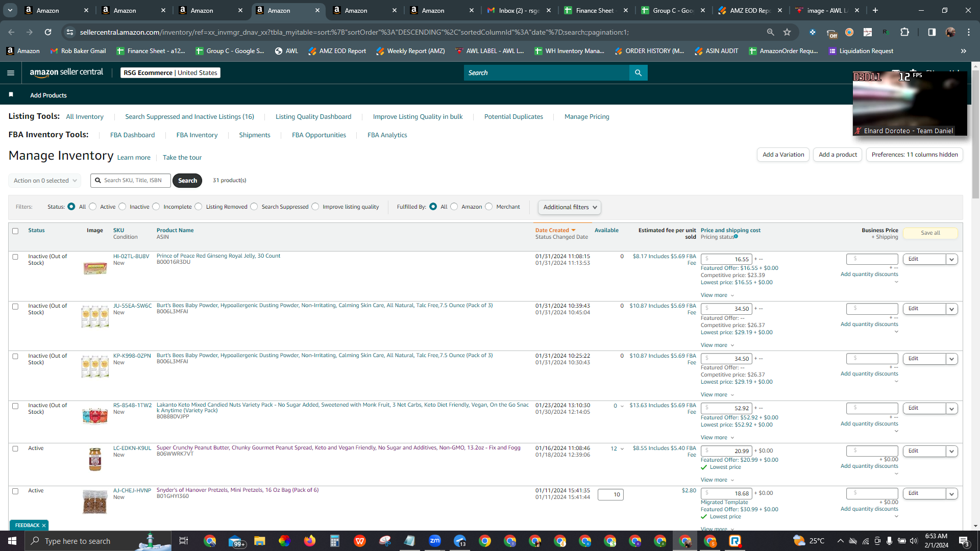Image resolution: width=980 pixels, height=551 pixels.
Task: Open Chrome three-dot menu
Action: [x=969, y=32]
